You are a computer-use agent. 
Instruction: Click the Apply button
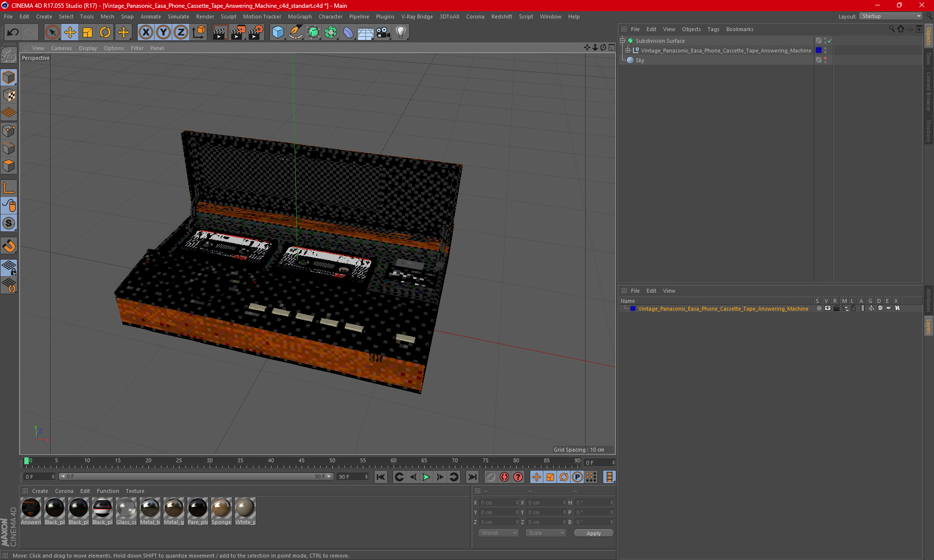[593, 533]
